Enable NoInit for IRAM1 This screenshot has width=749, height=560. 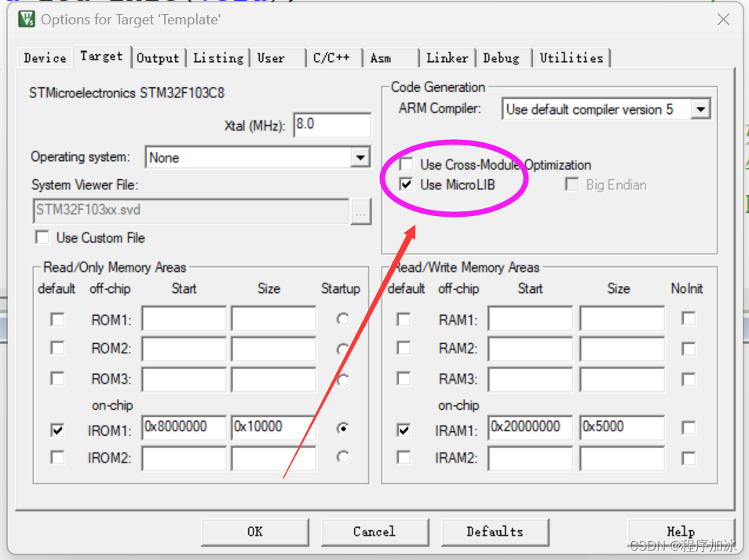[689, 427]
